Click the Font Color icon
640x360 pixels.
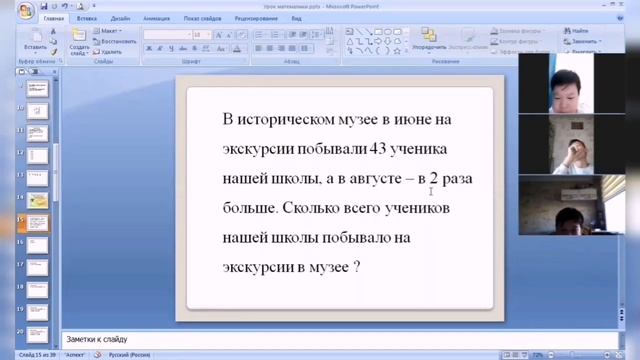[237, 49]
